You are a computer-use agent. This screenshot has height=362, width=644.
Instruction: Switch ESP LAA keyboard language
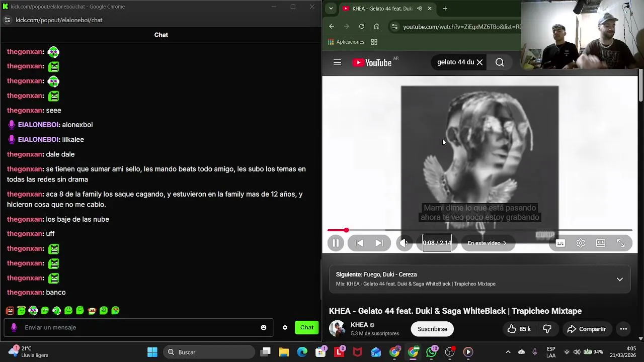click(551, 352)
